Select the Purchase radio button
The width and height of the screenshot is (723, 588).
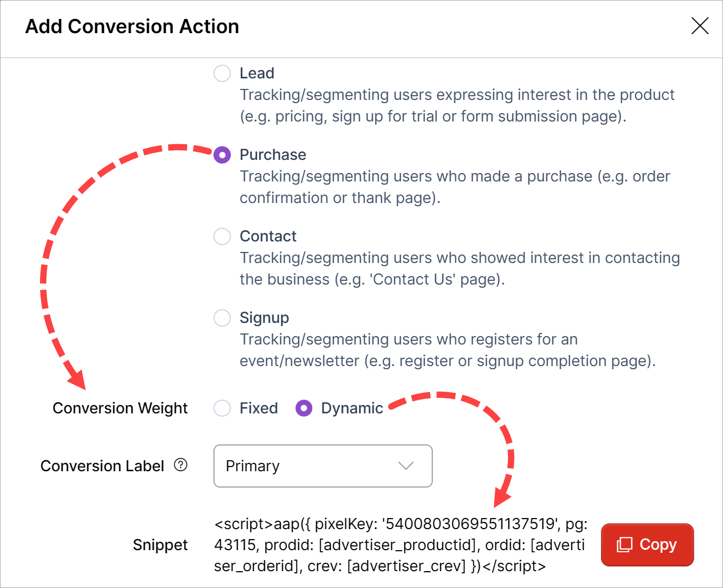[x=222, y=155]
